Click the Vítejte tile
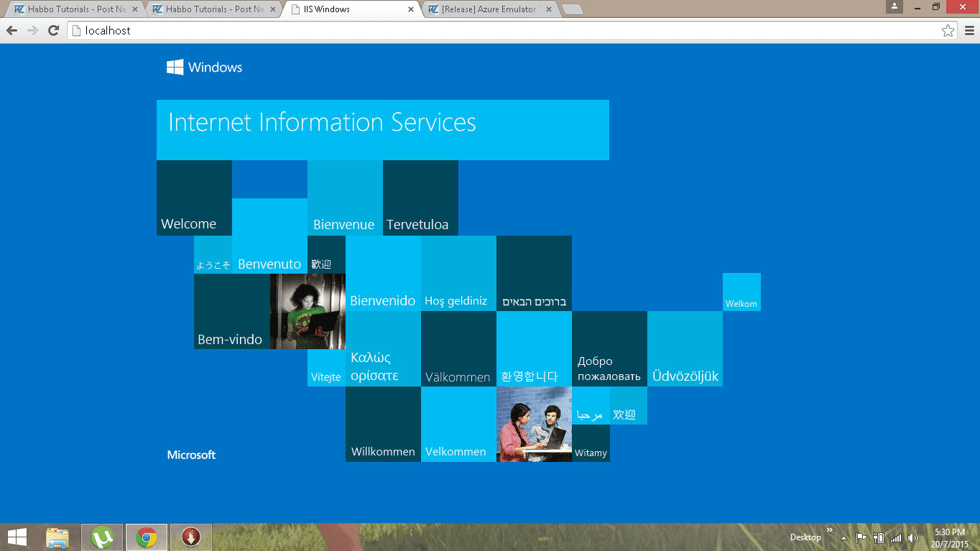 tap(326, 368)
